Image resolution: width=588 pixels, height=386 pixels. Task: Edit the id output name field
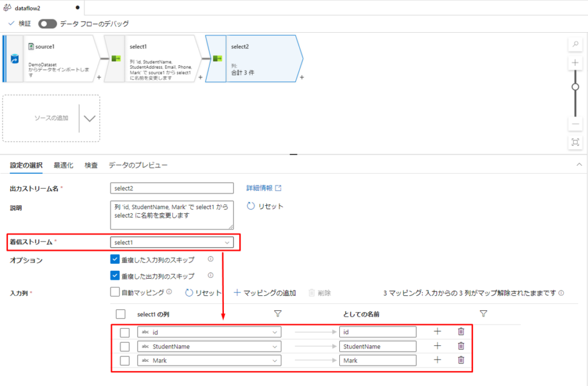point(378,332)
